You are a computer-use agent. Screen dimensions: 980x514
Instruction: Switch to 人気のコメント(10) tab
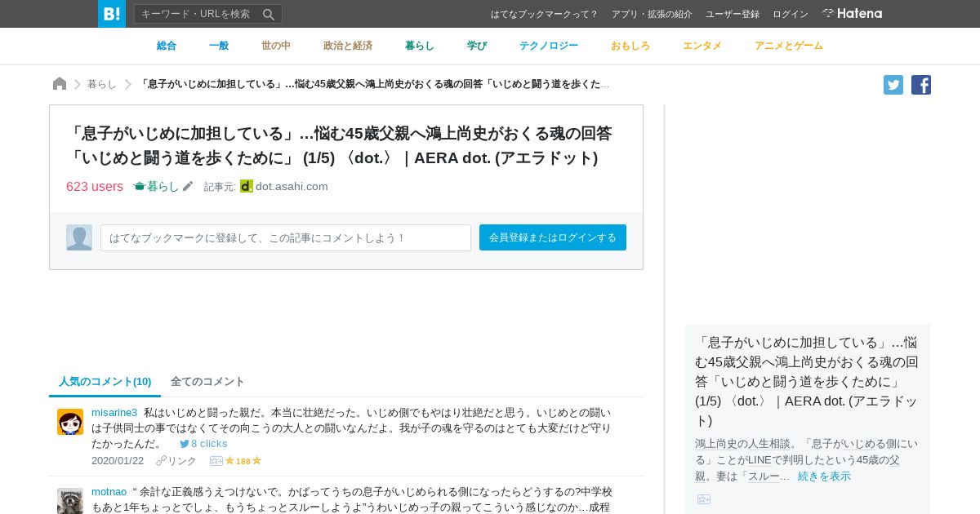point(105,382)
